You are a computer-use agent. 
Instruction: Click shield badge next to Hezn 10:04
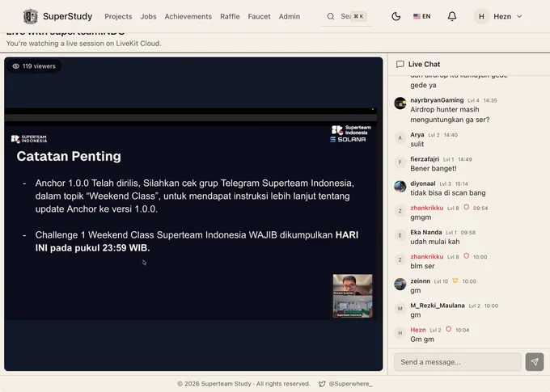(449, 329)
